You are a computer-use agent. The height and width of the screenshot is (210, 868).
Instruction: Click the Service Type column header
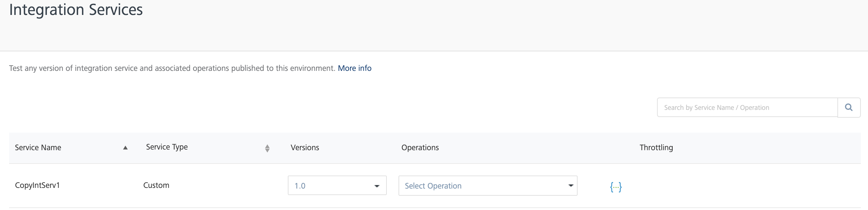pos(167,147)
